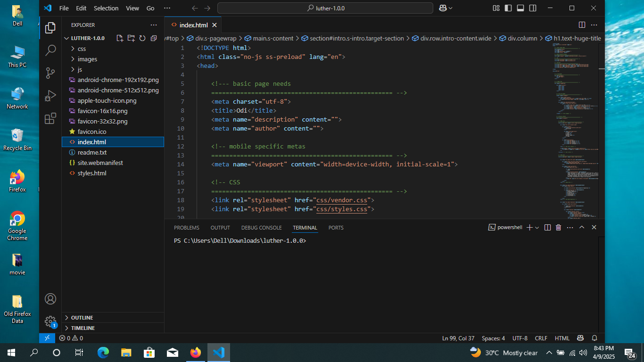This screenshot has width=644, height=362.
Task: Go forward with the navigation arrow
Action: (x=207, y=8)
